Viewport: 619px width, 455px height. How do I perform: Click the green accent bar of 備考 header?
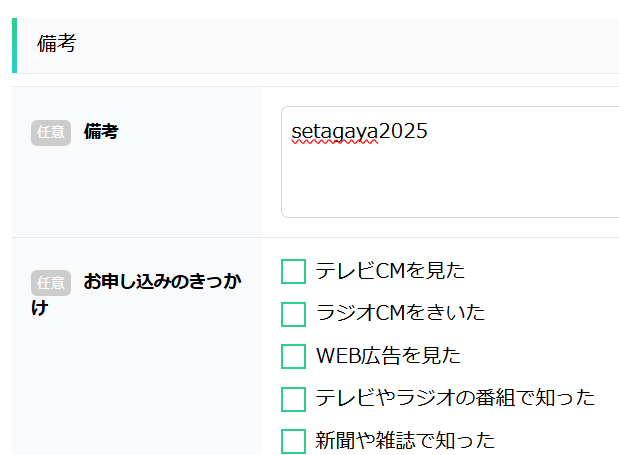(x=15, y=45)
